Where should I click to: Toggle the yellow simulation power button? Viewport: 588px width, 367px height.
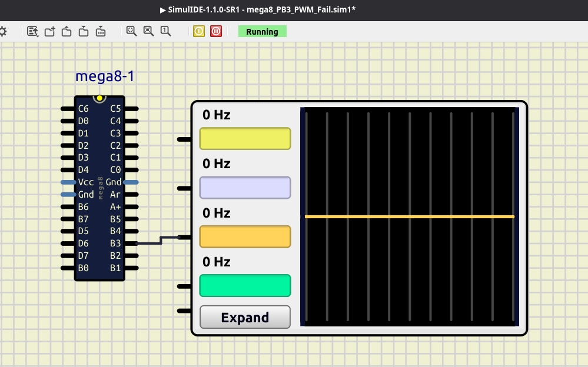coord(199,31)
